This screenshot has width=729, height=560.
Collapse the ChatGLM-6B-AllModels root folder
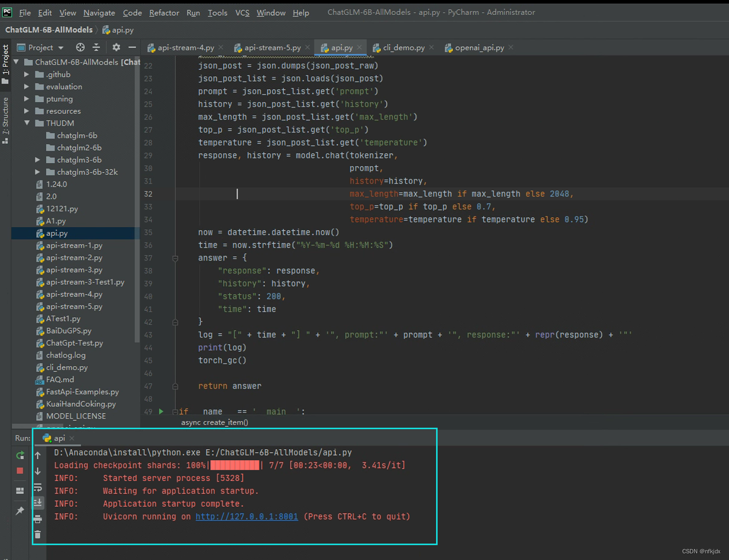(16, 62)
